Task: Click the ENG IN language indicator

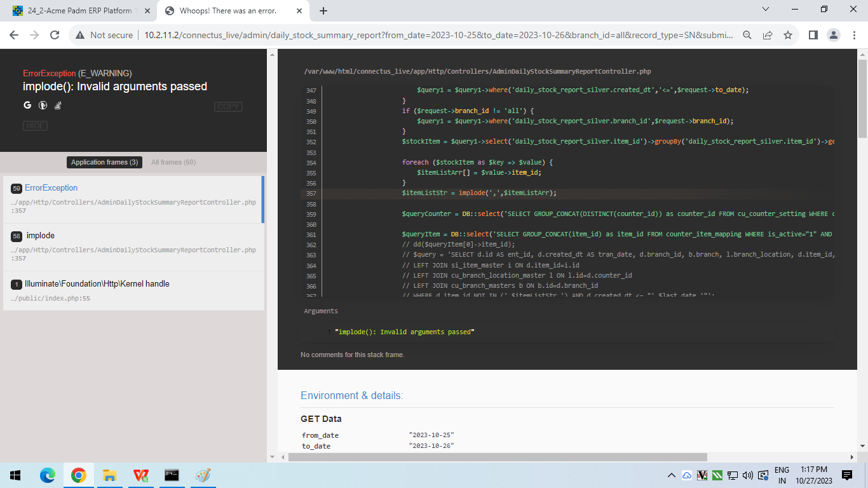Action: click(x=782, y=475)
